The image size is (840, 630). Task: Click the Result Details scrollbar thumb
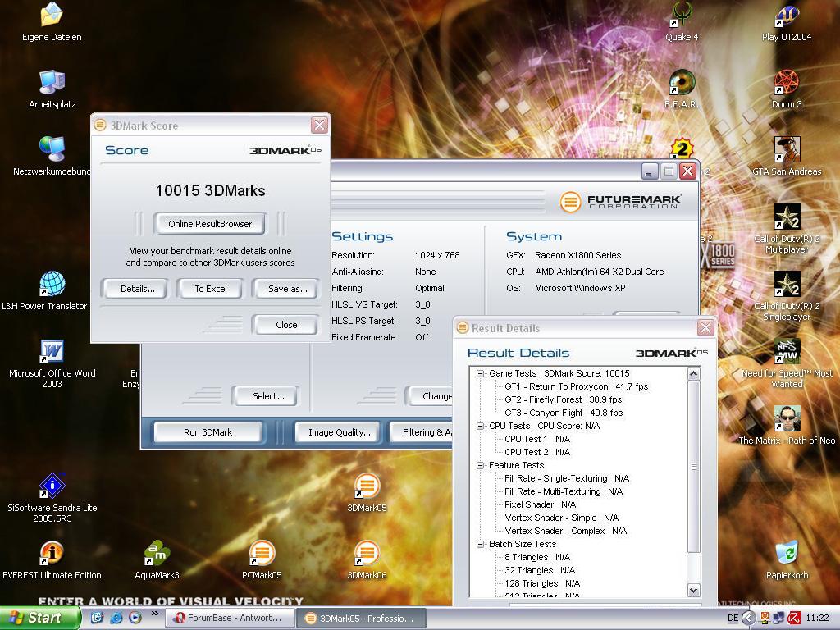pos(694,467)
